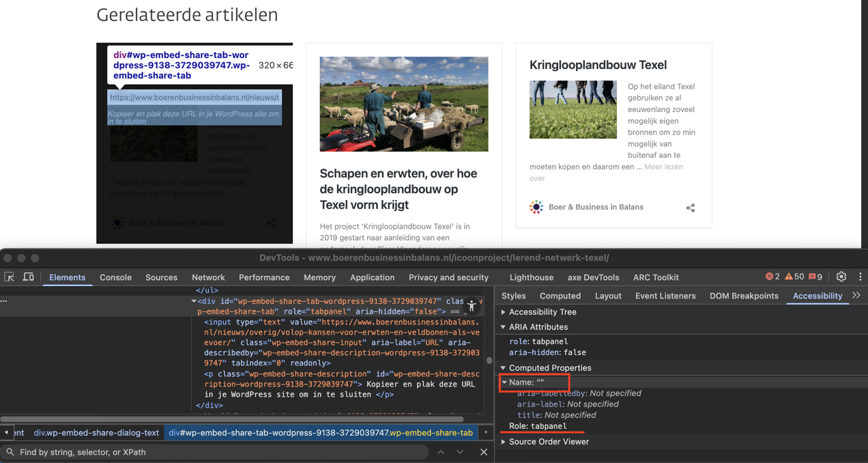
Task: Close the find bar with X
Action: click(484, 452)
